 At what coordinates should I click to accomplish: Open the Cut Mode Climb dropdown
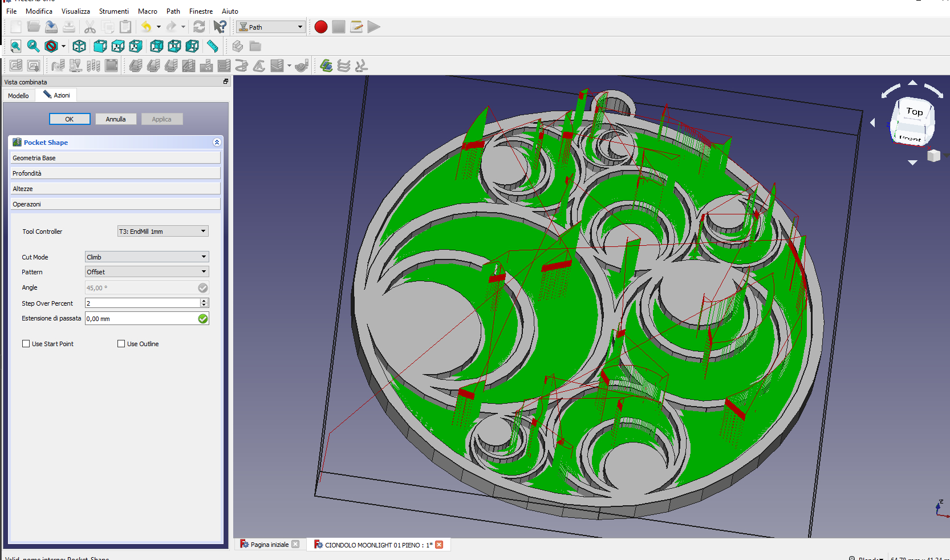pyautogui.click(x=147, y=257)
